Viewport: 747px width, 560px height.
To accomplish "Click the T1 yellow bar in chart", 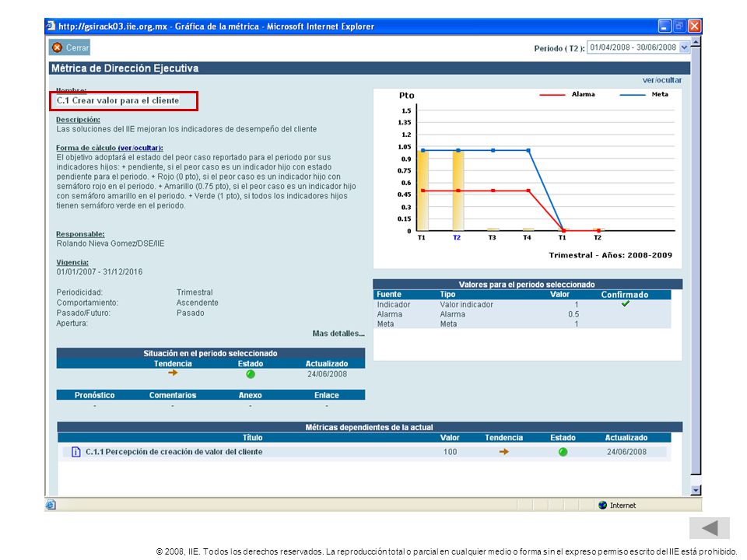I will pos(423,191).
